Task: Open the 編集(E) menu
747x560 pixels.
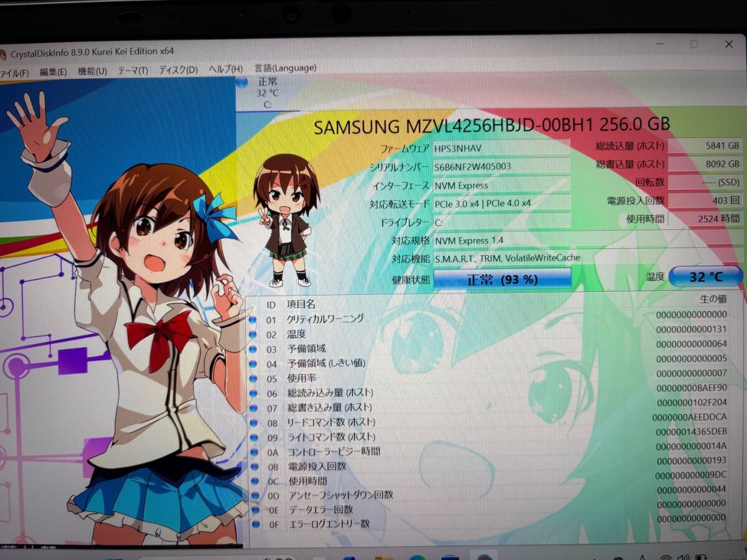Action: [x=53, y=72]
